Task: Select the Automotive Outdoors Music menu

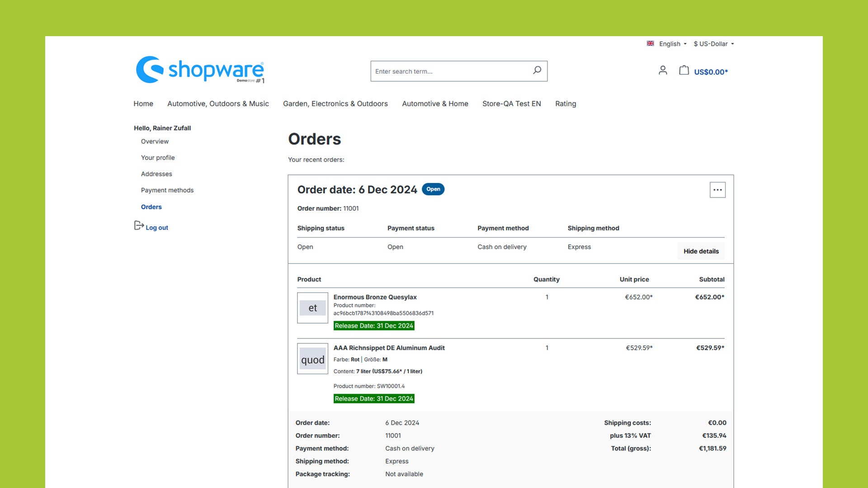Action: click(x=217, y=103)
